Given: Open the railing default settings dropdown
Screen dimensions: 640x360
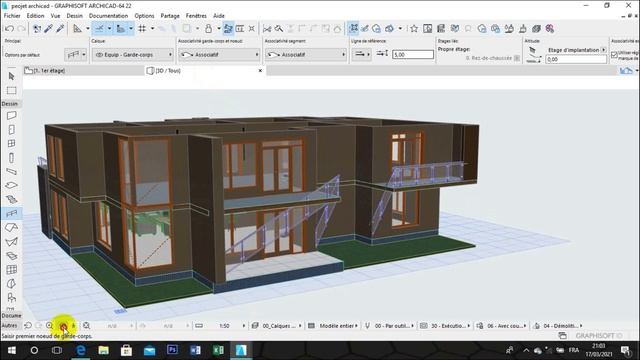Looking at the screenshot, I should coord(76,54).
